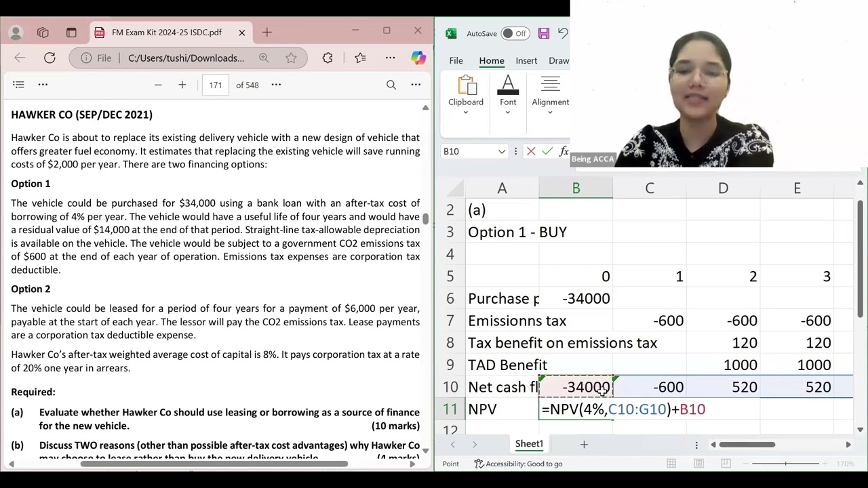
Task: Zoom out the PDF
Action: pyautogui.click(x=158, y=85)
